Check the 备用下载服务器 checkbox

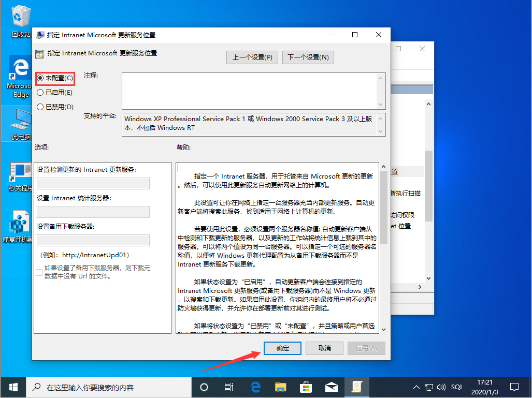[x=39, y=272]
